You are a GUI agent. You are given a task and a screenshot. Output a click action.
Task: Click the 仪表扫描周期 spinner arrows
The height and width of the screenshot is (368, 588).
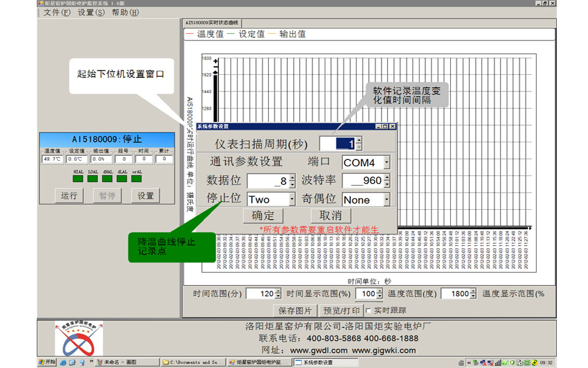359,144
